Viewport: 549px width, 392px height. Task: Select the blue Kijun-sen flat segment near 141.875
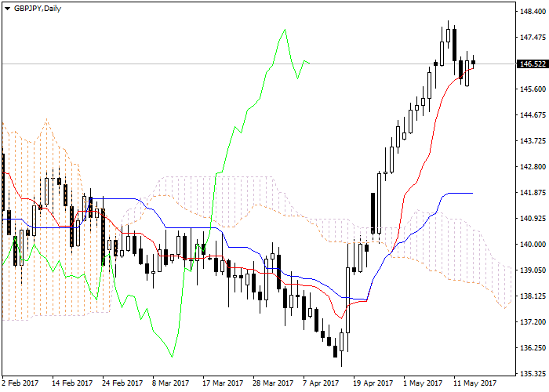[x=460, y=193]
